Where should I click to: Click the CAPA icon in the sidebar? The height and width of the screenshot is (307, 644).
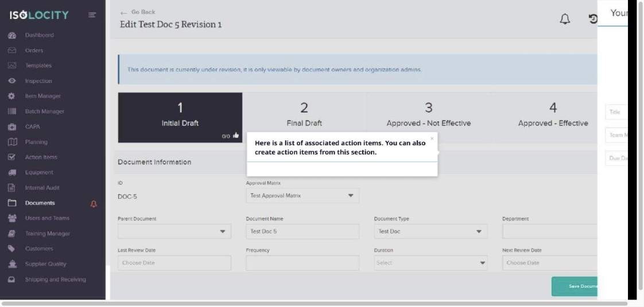pyautogui.click(x=12, y=126)
